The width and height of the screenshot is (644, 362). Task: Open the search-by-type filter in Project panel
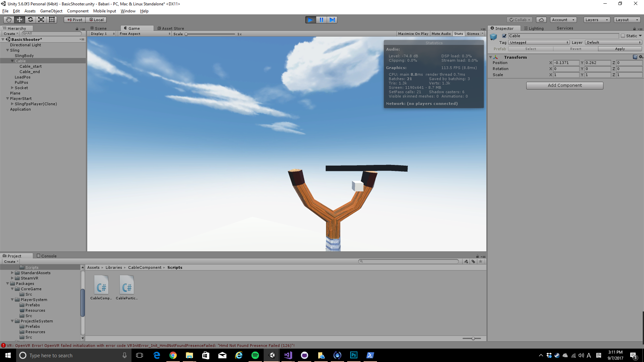click(x=466, y=261)
